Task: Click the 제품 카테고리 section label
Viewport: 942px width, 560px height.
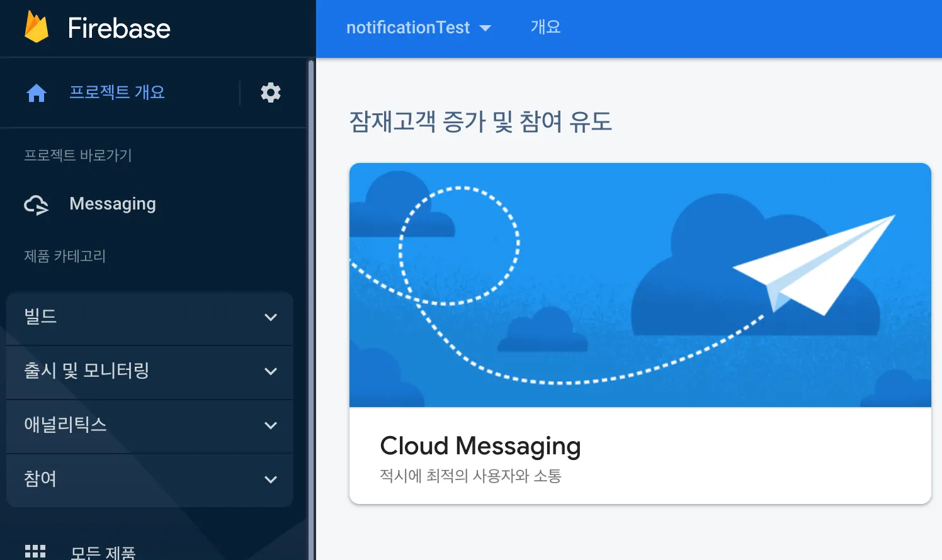Action: point(65,256)
